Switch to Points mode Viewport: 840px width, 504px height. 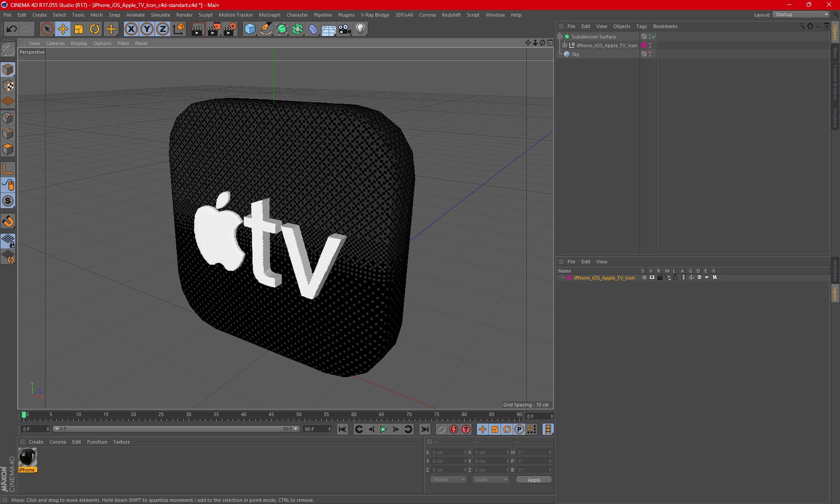coord(8,117)
